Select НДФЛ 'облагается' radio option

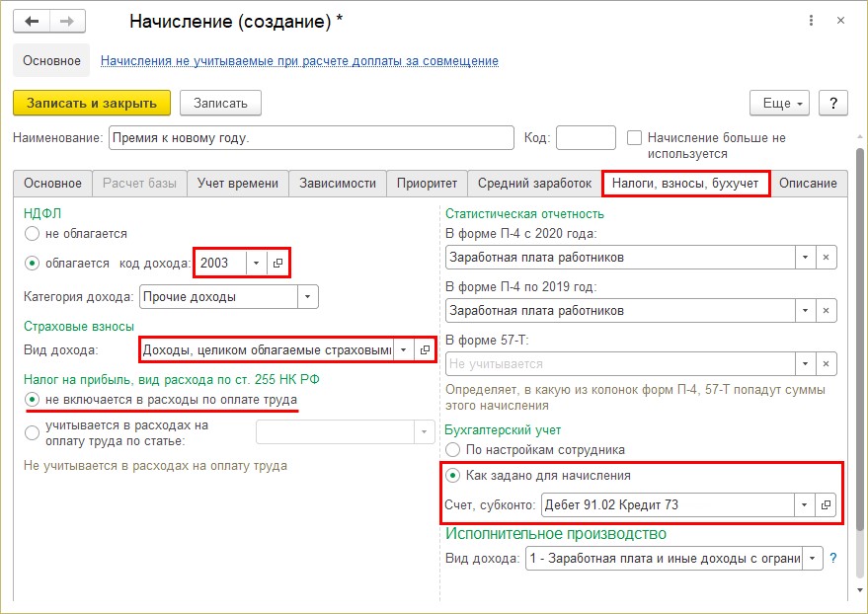coord(33,263)
